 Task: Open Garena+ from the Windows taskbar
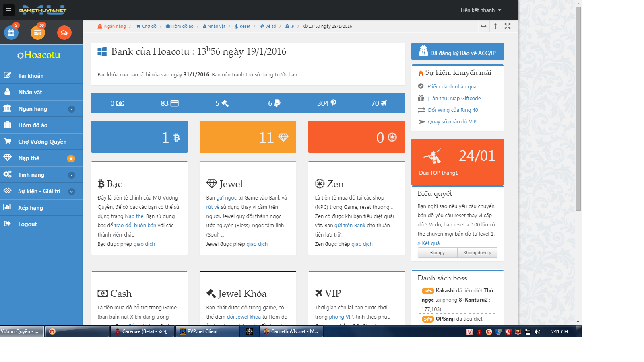tap(142, 331)
